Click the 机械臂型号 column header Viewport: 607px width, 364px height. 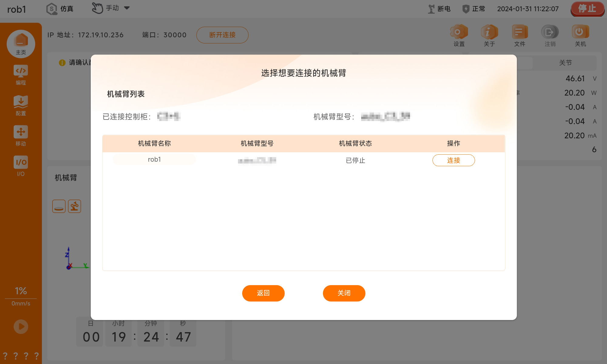coord(257,143)
